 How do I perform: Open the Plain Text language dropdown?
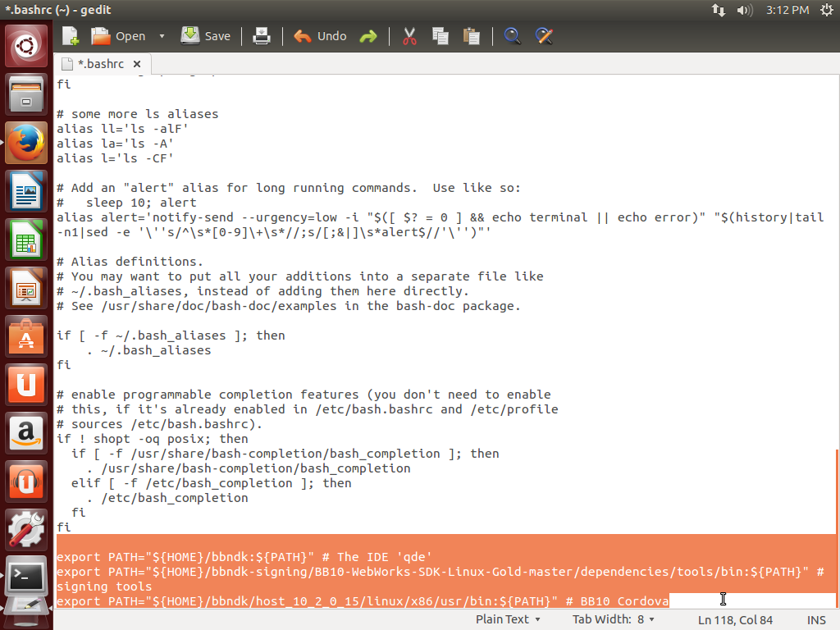(x=508, y=619)
